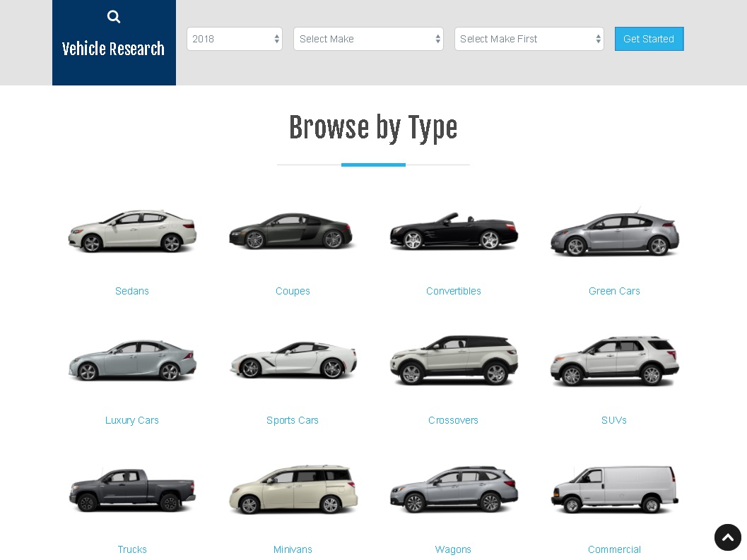Open the Luxury Cars text link
The height and width of the screenshot is (560, 747).
(132, 420)
